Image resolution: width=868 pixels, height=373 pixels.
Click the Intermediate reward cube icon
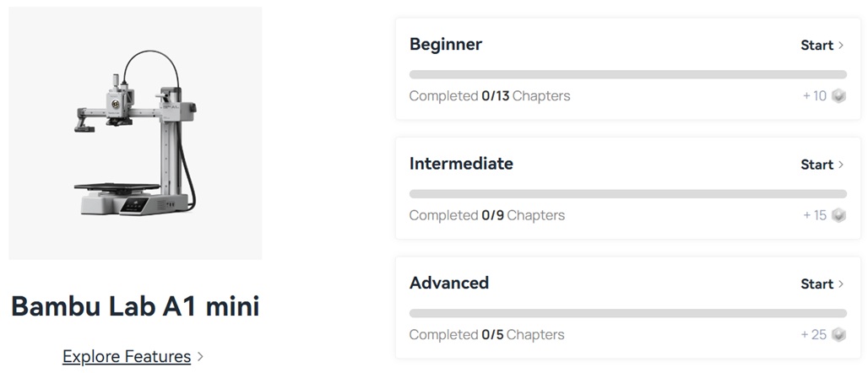(x=838, y=215)
